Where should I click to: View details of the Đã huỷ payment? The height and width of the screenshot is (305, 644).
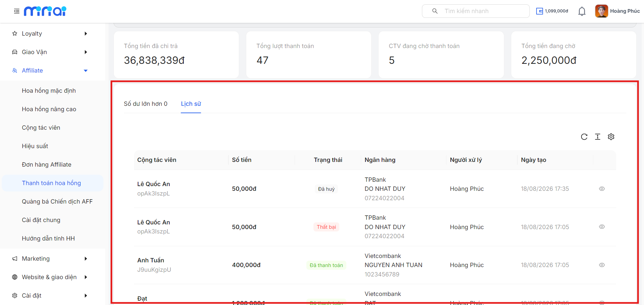[602, 189]
